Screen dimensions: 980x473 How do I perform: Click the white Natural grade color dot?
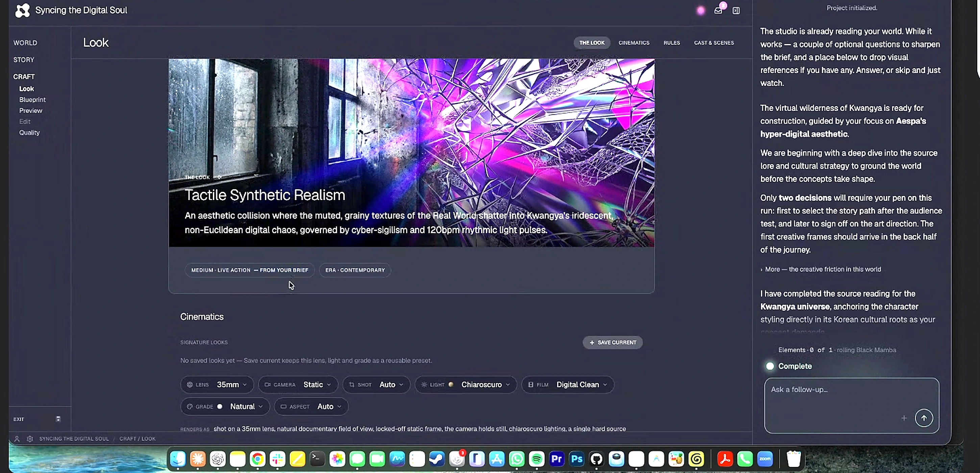220,406
